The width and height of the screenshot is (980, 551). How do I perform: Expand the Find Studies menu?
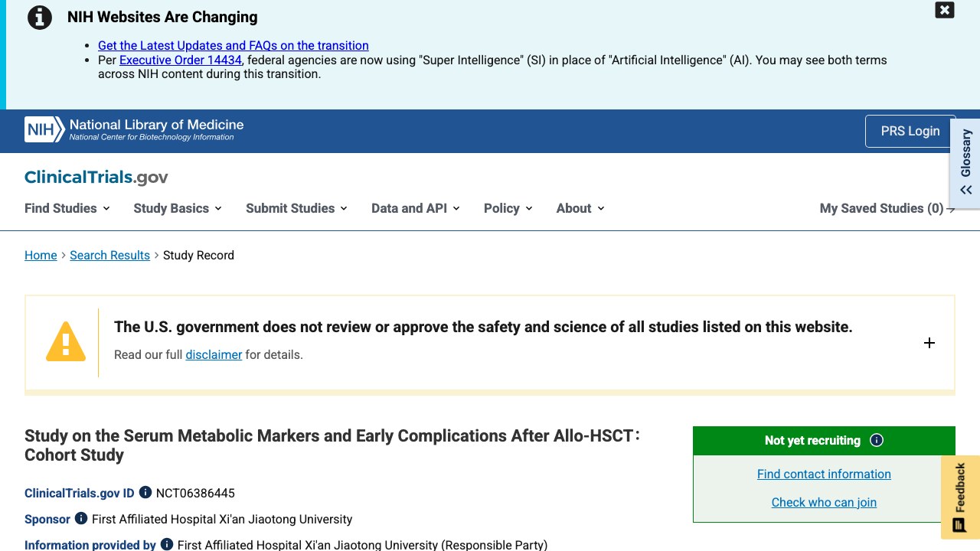point(67,208)
